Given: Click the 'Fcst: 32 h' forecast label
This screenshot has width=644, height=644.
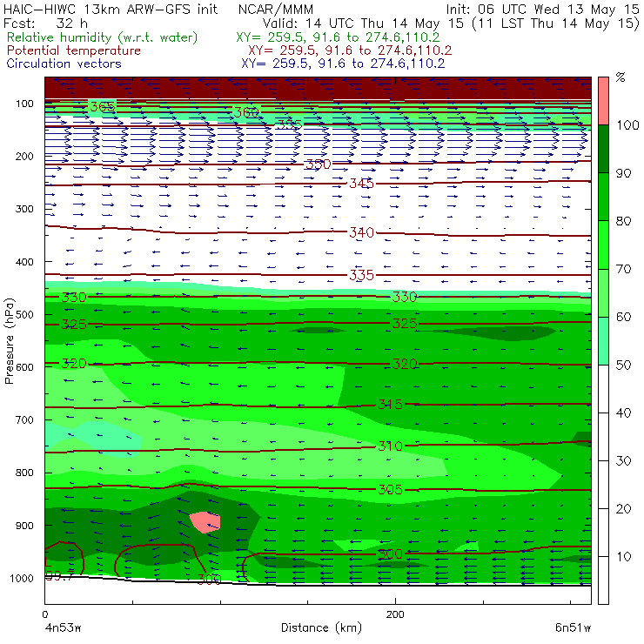Looking at the screenshot, I should tap(45, 23).
